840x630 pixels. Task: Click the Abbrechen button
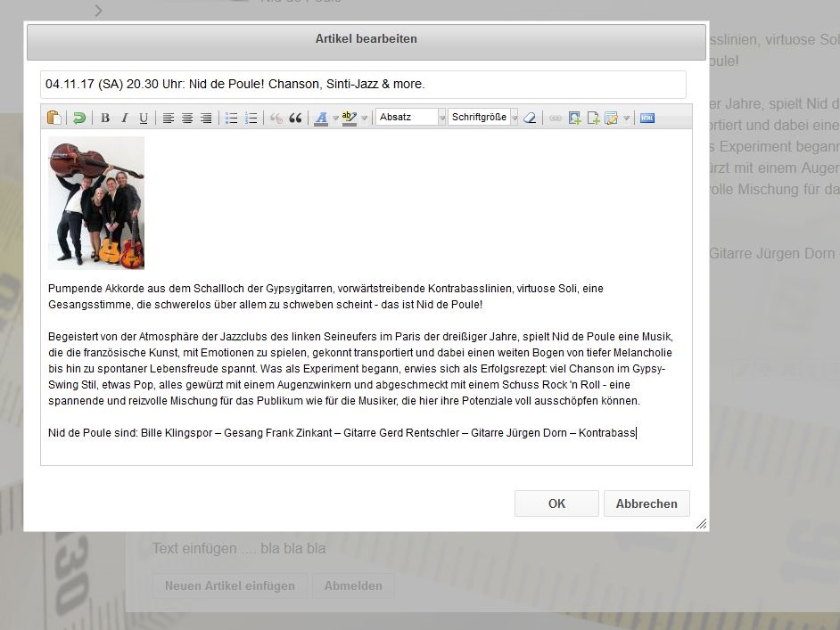646,503
